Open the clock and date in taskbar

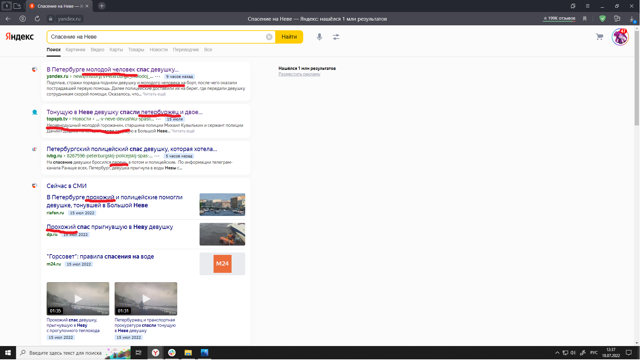pyautogui.click(x=611, y=353)
